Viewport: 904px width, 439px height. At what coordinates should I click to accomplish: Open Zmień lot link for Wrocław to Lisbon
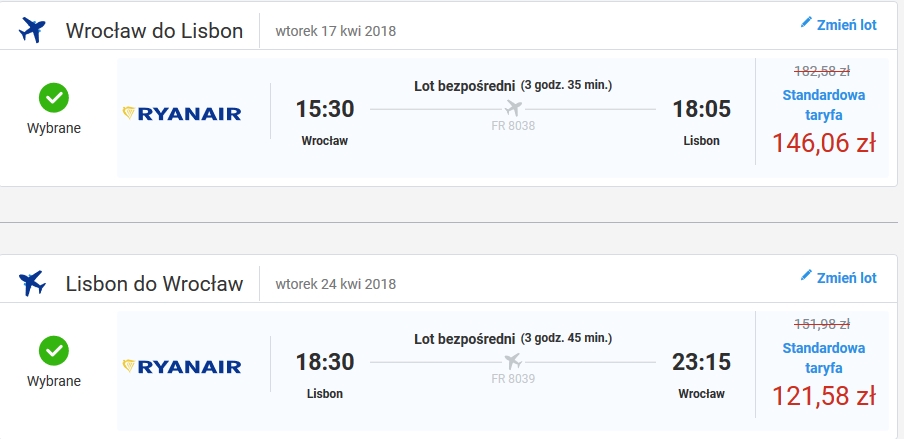(846, 25)
